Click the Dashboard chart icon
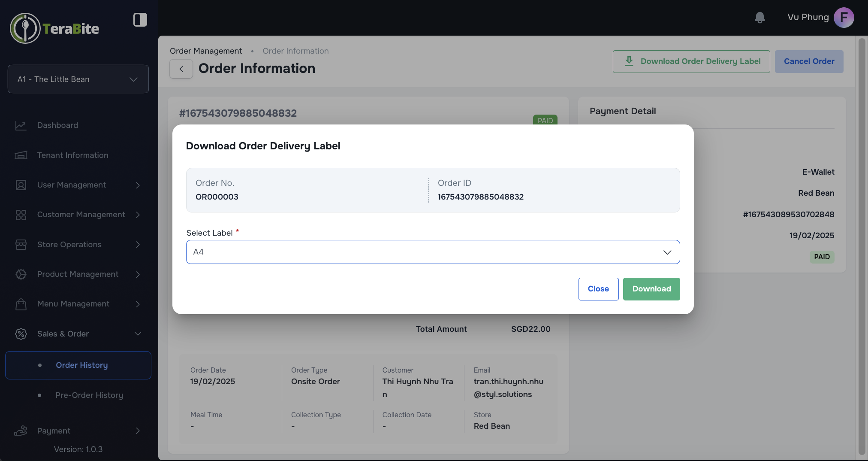Viewport: 868px width, 461px height. click(21, 125)
